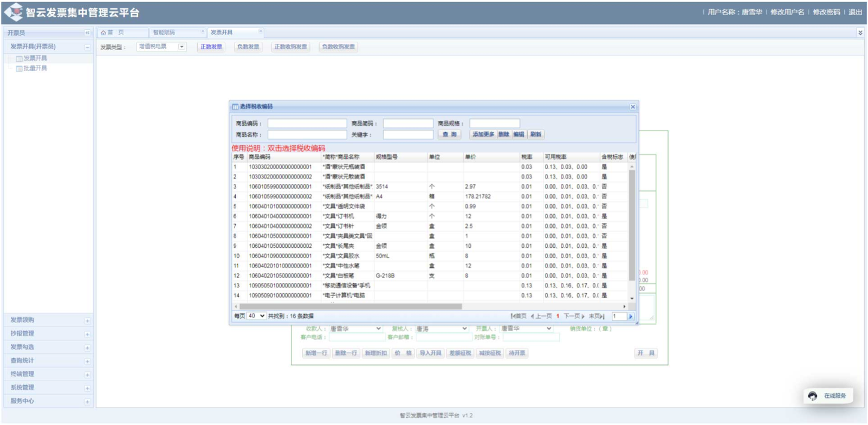This screenshot has width=868, height=425.
Task: Select the 正数发票 button
Action: pyautogui.click(x=211, y=47)
